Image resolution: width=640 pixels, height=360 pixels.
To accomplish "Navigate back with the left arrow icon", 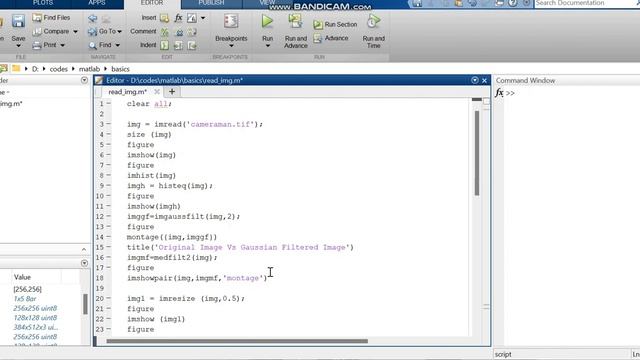I will tap(93, 18).
